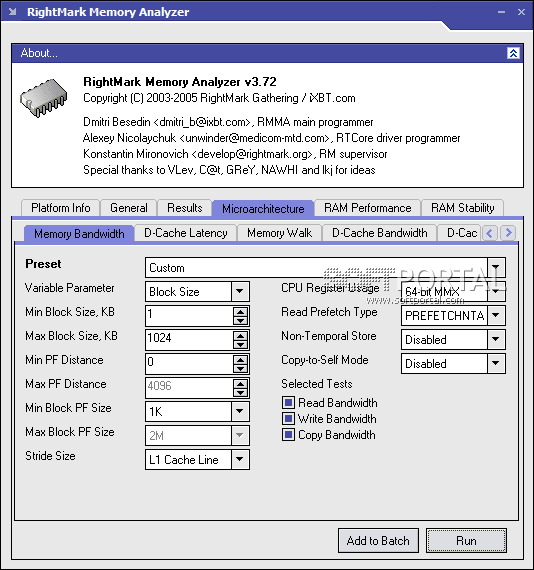This screenshot has height=570, width=534.
Task: Open the window system menu icon in the title bar
Action: coord(12,12)
